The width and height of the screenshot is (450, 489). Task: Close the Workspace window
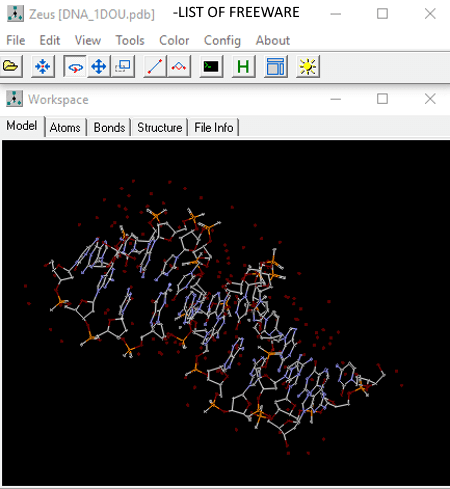(430, 99)
